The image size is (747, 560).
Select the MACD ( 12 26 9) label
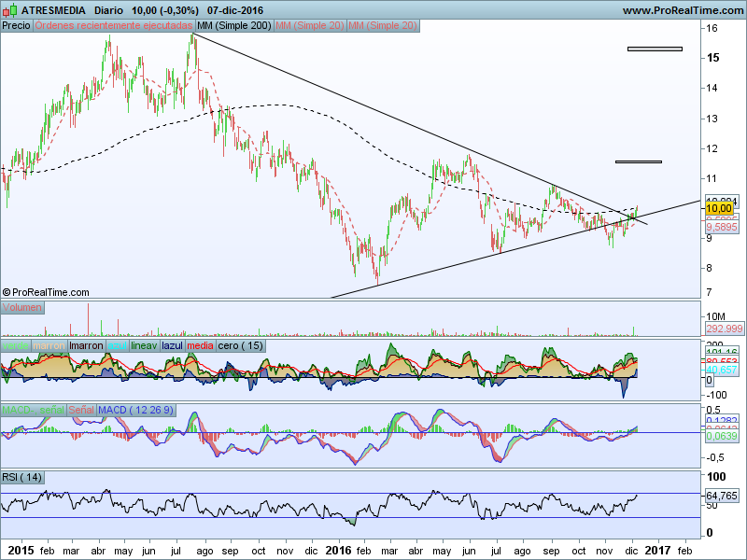coord(135,411)
